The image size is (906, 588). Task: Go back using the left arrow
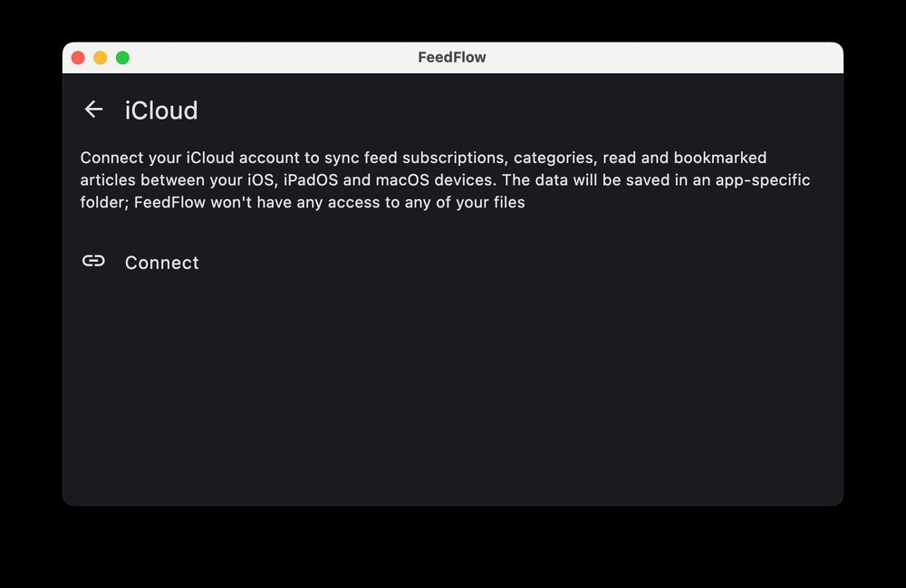click(x=93, y=109)
